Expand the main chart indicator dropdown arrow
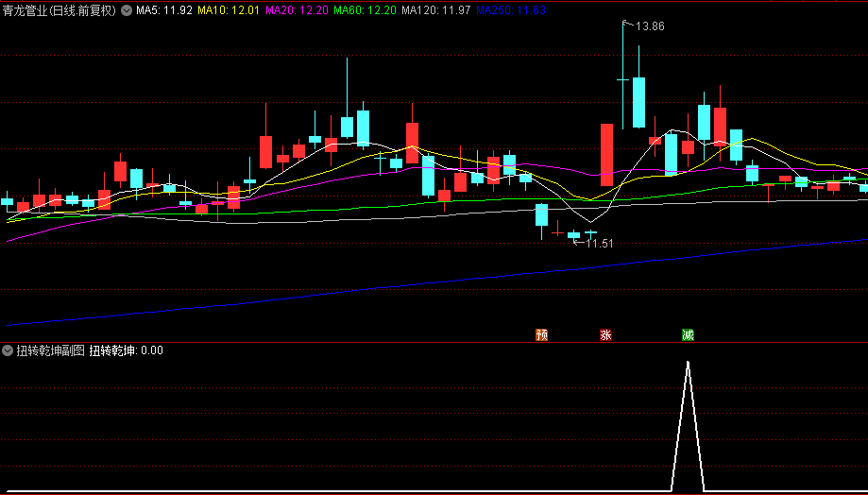Viewport: 868px width, 495px height. [127, 10]
